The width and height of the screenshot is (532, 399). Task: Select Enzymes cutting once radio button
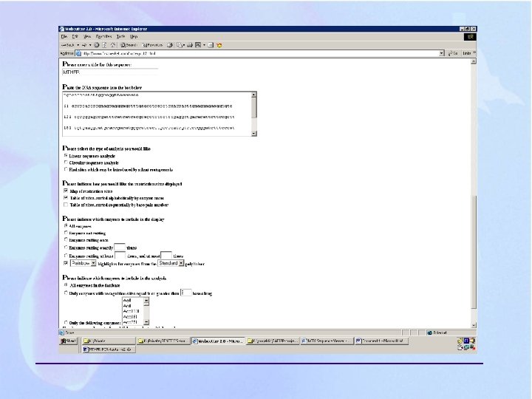(66, 239)
